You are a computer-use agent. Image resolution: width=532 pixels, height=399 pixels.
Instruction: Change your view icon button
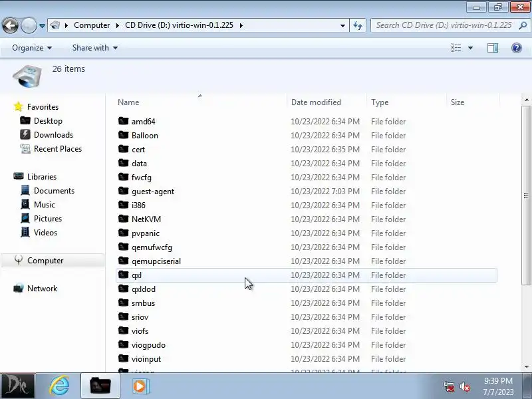(456, 48)
